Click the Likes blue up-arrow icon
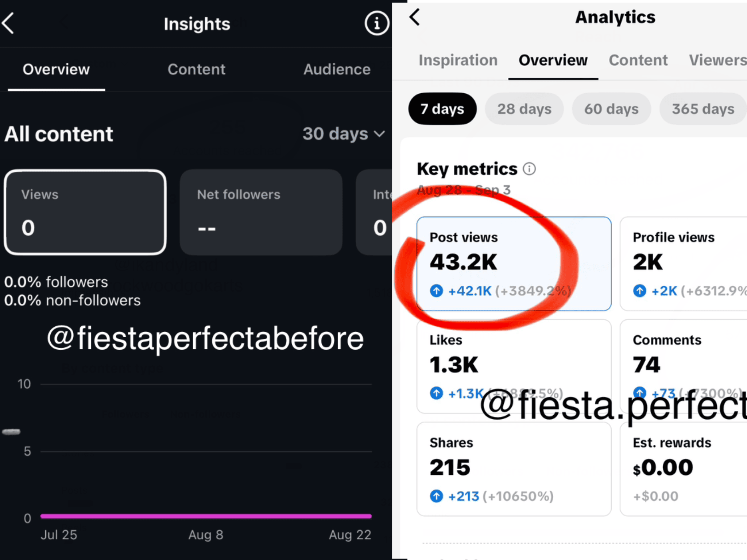This screenshot has width=747, height=560. point(436,393)
